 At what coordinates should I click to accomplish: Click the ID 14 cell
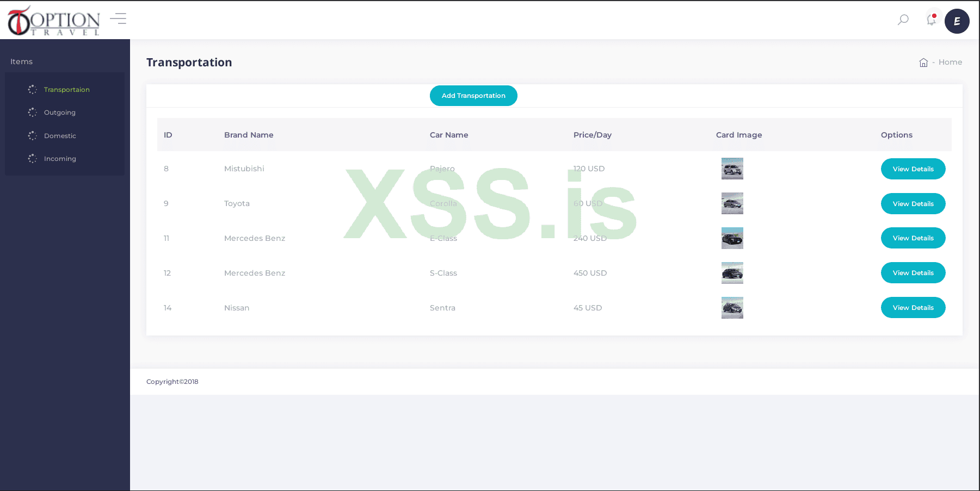click(168, 308)
